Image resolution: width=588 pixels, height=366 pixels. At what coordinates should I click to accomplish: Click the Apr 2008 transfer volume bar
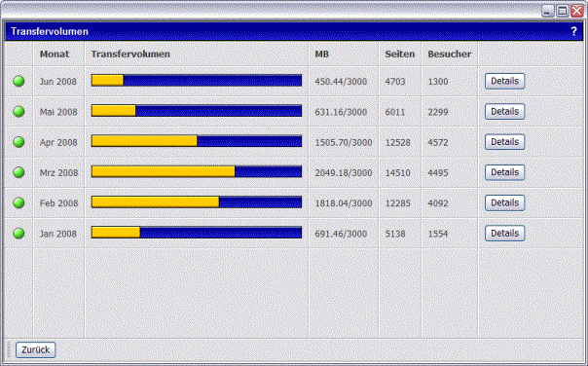coord(197,141)
